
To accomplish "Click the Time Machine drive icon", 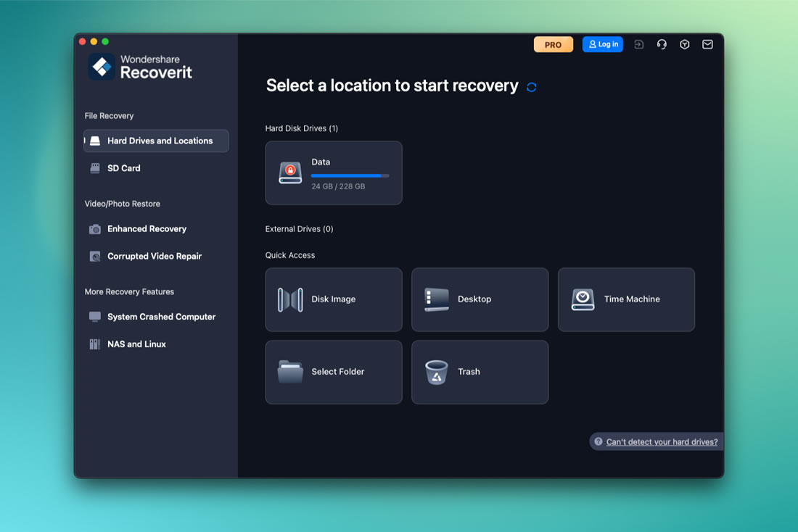I will click(x=583, y=299).
